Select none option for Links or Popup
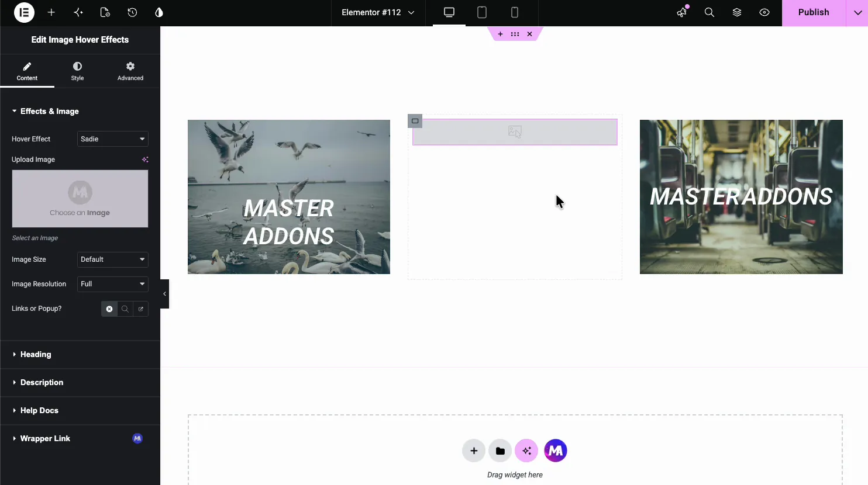The height and width of the screenshot is (485, 868). coord(109,309)
